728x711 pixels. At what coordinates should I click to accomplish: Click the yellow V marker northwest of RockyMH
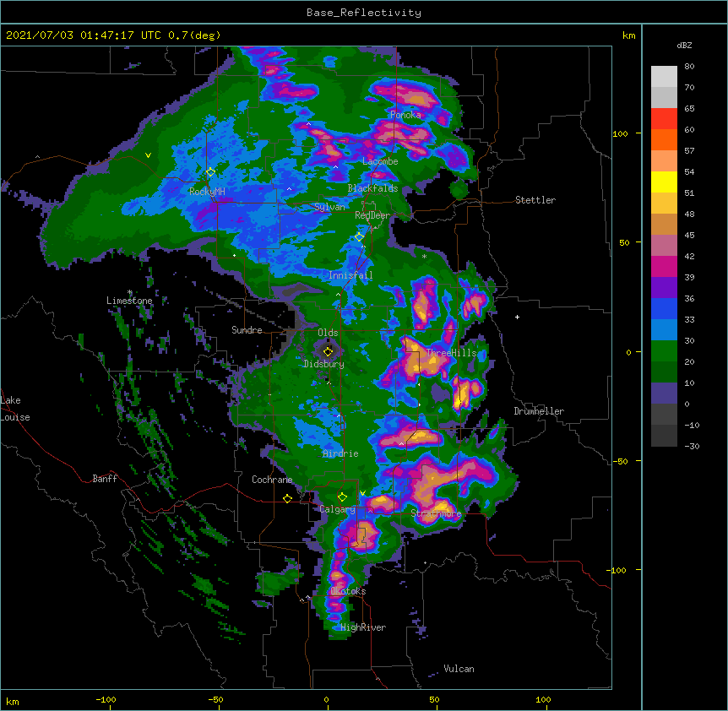tap(148, 155)
